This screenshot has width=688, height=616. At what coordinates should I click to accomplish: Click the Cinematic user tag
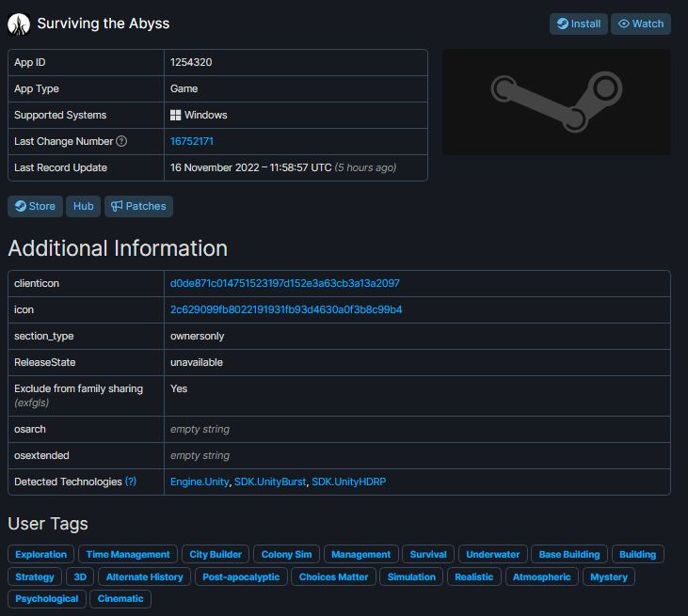point(120,598)
